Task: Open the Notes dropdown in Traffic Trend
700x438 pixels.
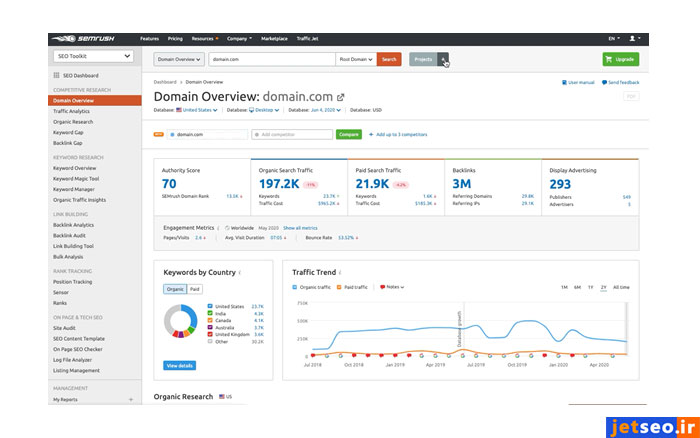Action: [x=392, y=287]
